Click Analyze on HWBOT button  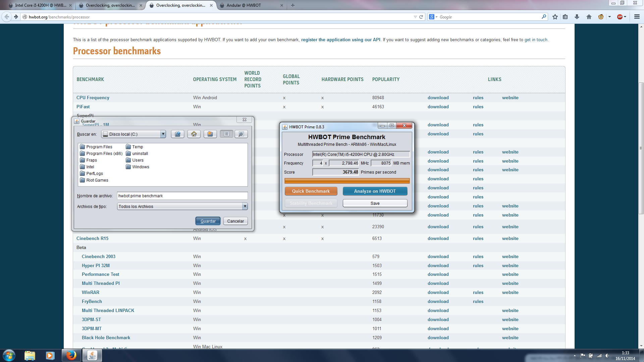[375, 191]
